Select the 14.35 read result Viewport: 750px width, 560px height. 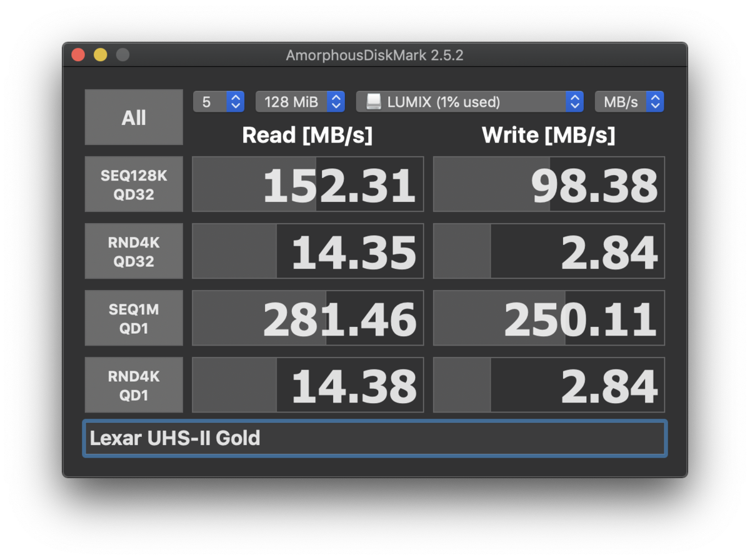(x=307, y=251)
